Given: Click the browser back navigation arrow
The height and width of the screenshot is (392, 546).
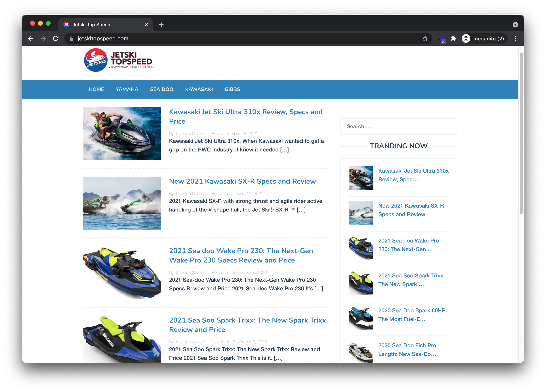Looking at the screenshot, I should [x=31, y=38].
